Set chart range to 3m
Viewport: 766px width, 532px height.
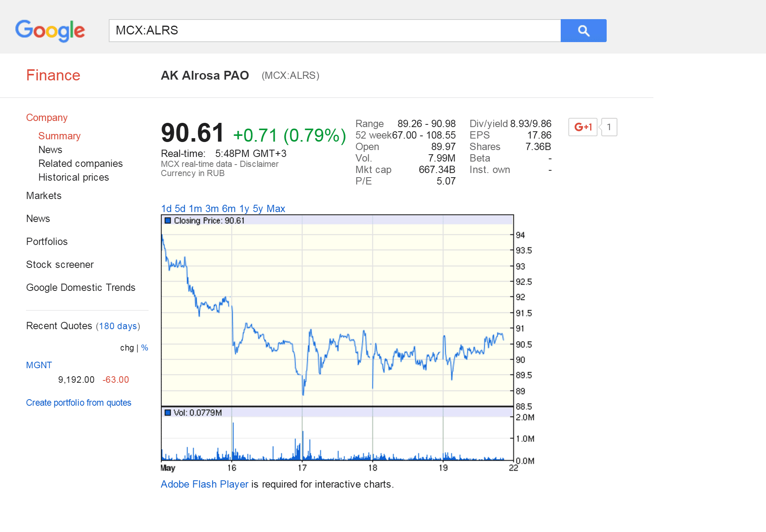pyautogui.click(x=212, y=209)
